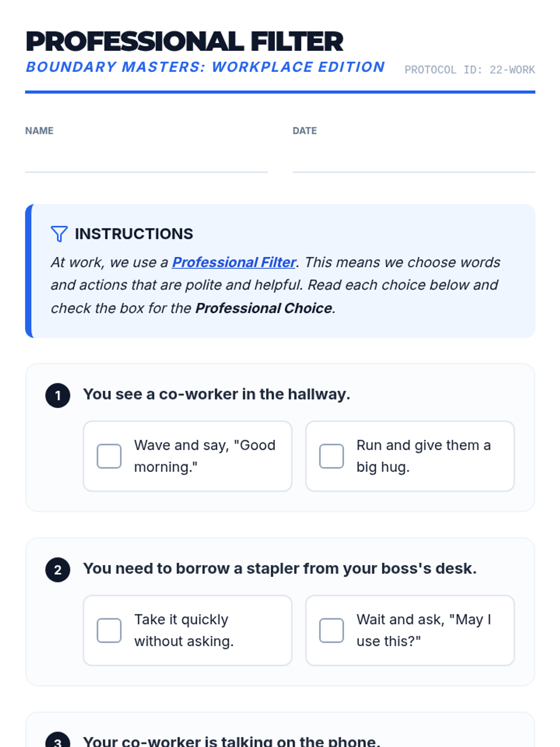Click the Protocol ID: 22-WORK label
Screen dimensions: 560x747
[x=470, y=70]
